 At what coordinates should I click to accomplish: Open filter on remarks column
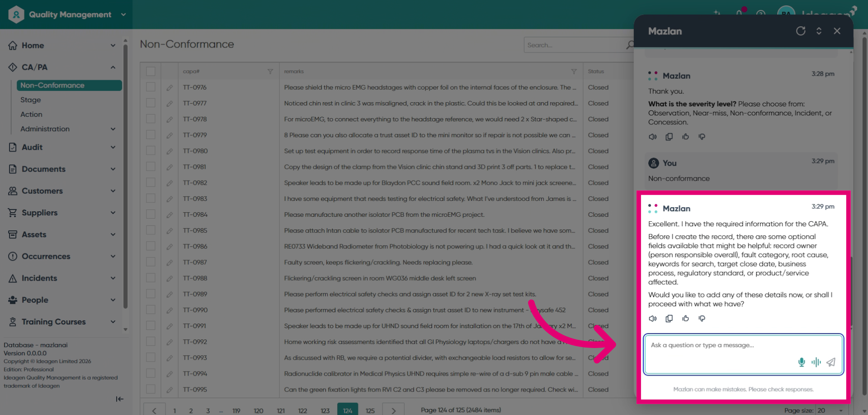tap(574, 72)
